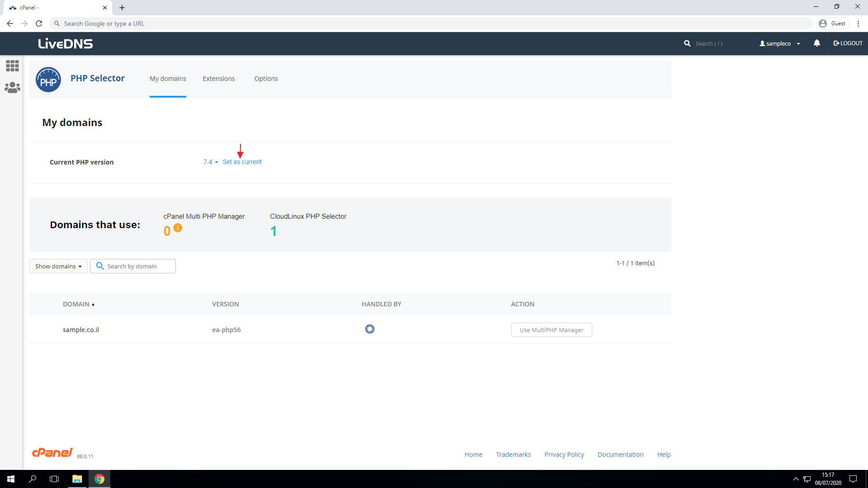Viewport: 868px width, 488px height.
Task: Open Windows taskbar search
Action: 33,479
